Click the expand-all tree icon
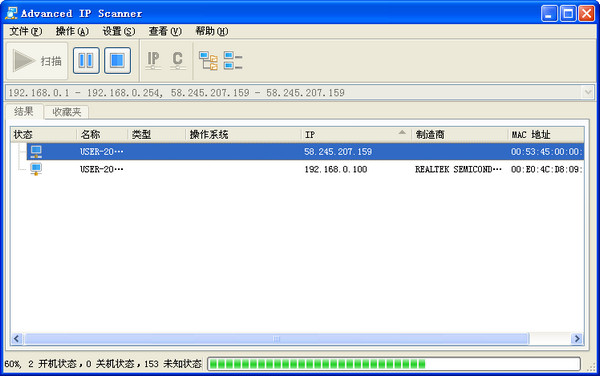 (208, 61)
